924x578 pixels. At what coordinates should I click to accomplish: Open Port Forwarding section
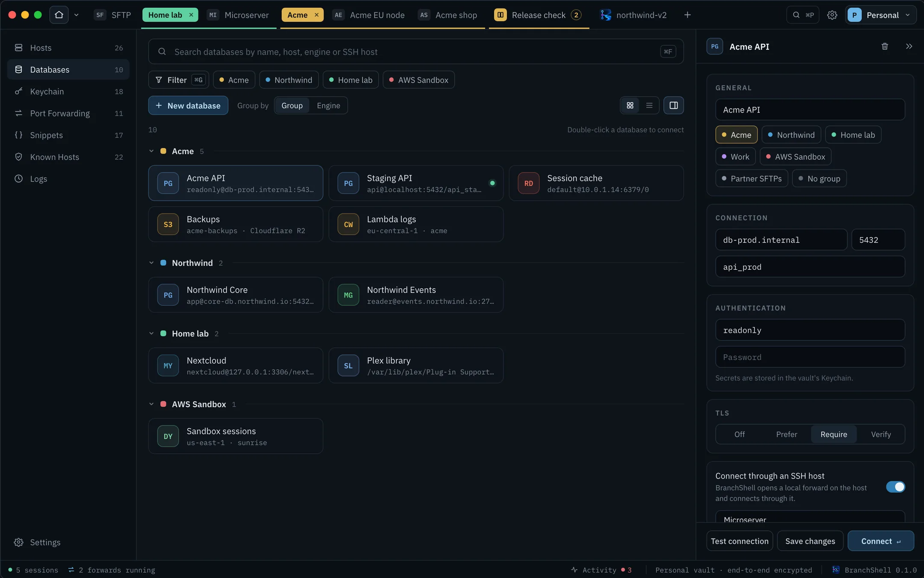pos(68,113)
